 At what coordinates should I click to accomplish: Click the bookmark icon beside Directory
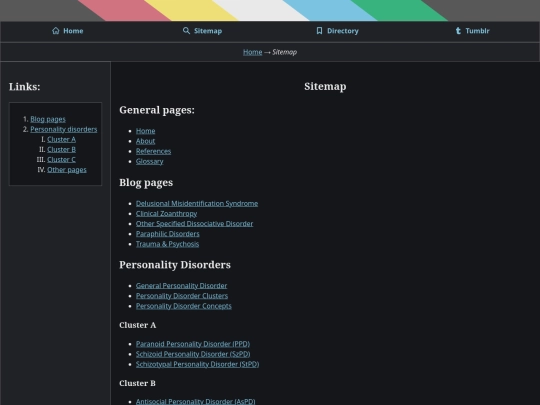coord(319,31)
